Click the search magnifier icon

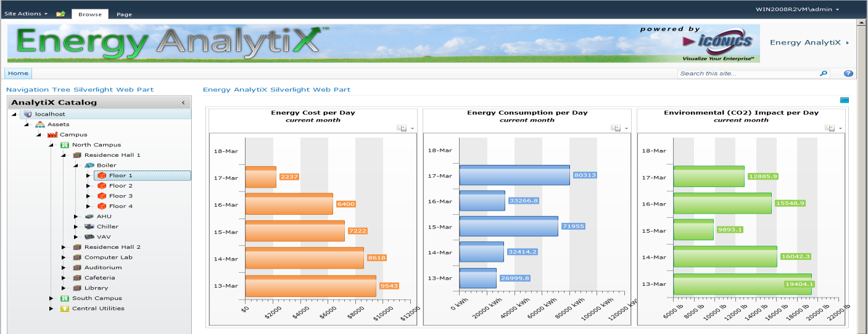(824, 73)
